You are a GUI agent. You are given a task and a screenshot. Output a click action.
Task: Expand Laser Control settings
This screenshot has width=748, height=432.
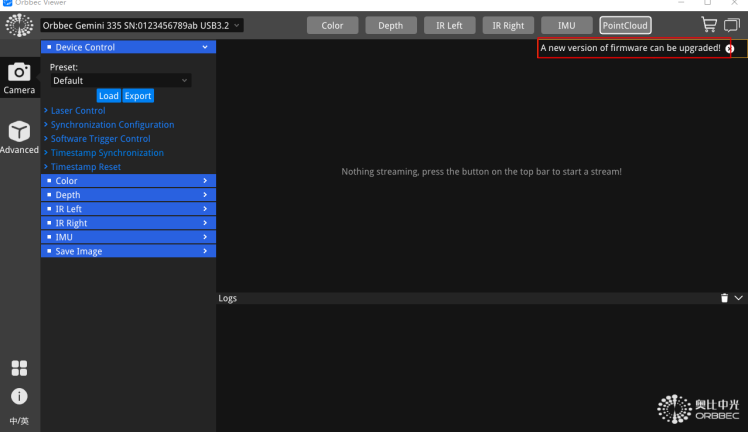point(77,110)
